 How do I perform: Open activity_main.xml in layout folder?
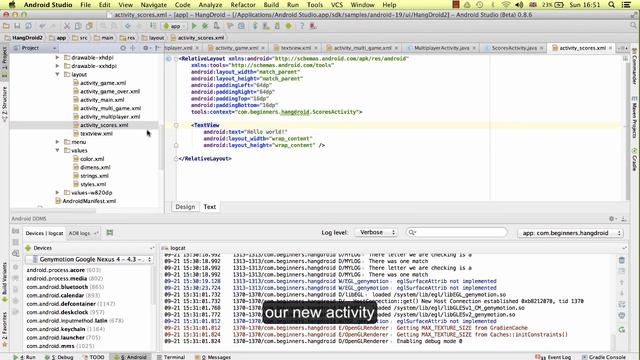102,100
